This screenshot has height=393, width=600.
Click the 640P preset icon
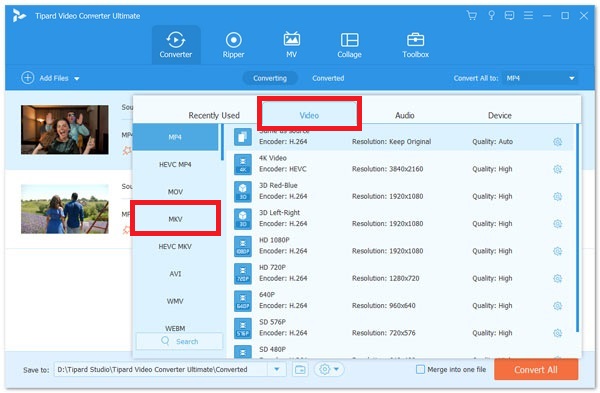click(243, 301)
